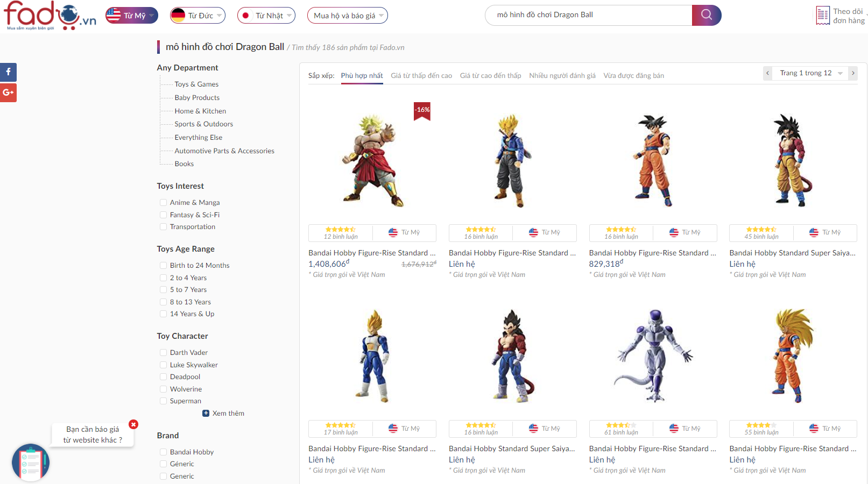The height and width of the screenshot is (484, 868).
Task: Open the Từ Nhật country dropdown
Action: [x=266, y=16]
